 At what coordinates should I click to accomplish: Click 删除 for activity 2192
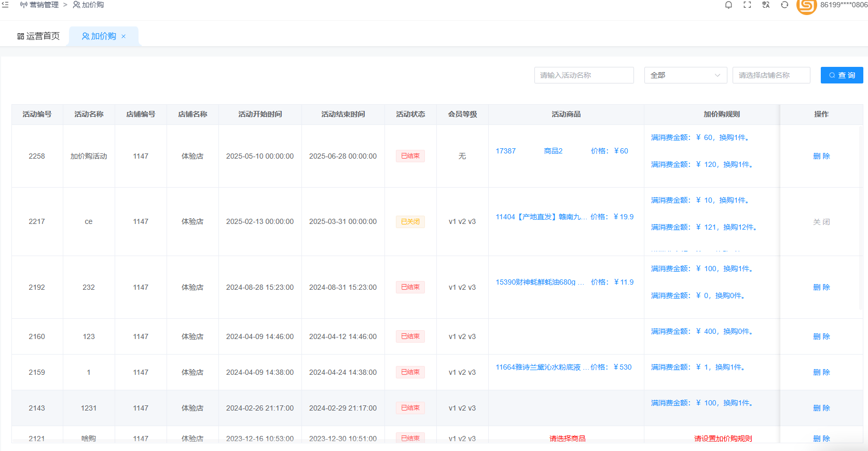(821, 287)
